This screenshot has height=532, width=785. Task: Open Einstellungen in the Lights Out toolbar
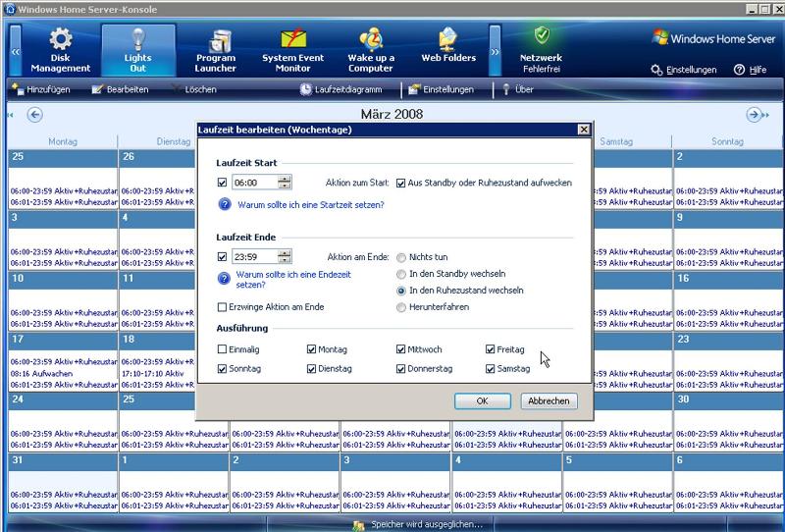click(441, 89)
